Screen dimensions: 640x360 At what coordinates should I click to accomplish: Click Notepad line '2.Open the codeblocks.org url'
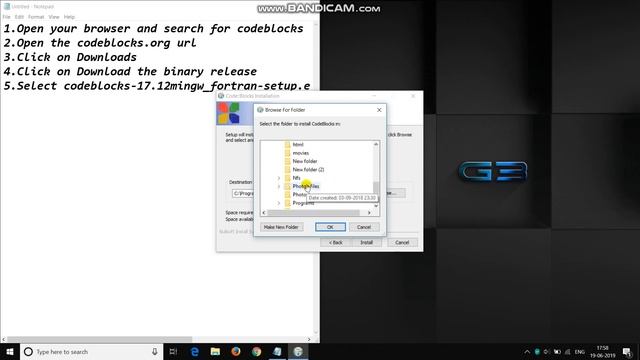(100, 43)
